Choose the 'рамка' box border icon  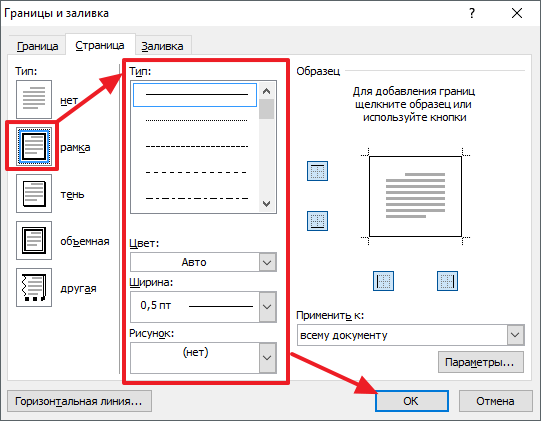tap(34, 146)
